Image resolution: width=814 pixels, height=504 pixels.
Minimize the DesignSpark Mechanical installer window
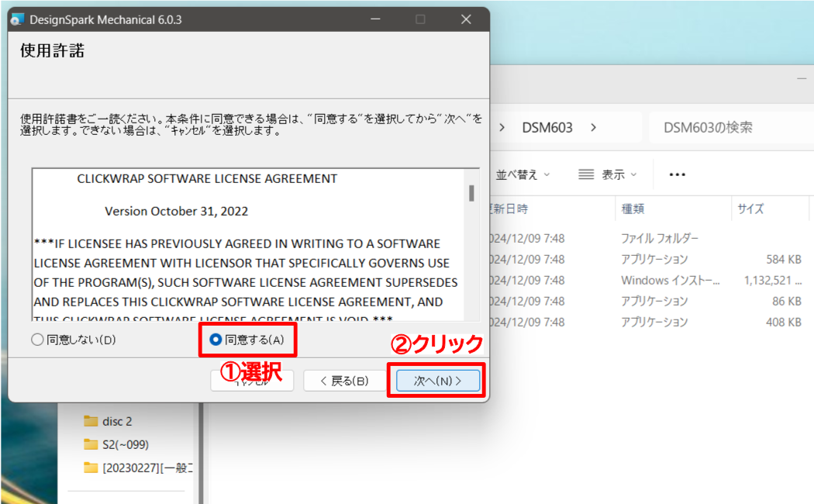tap(375, 19)
